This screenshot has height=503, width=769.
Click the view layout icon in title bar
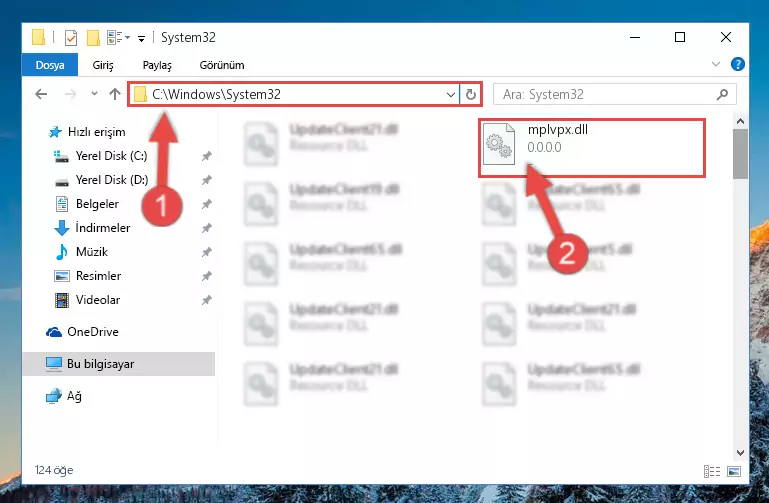115,37
